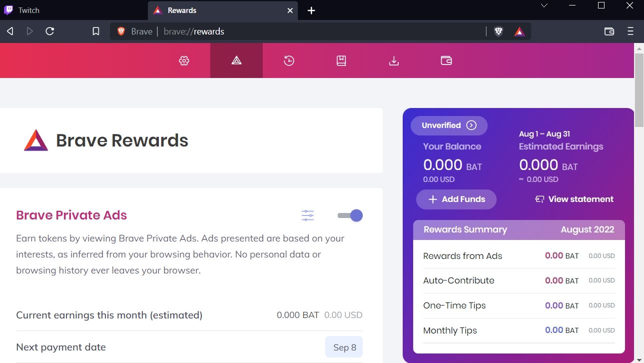Minimize the Brave browser window
The width and height of the screenshot is (644, 363).
573,6
